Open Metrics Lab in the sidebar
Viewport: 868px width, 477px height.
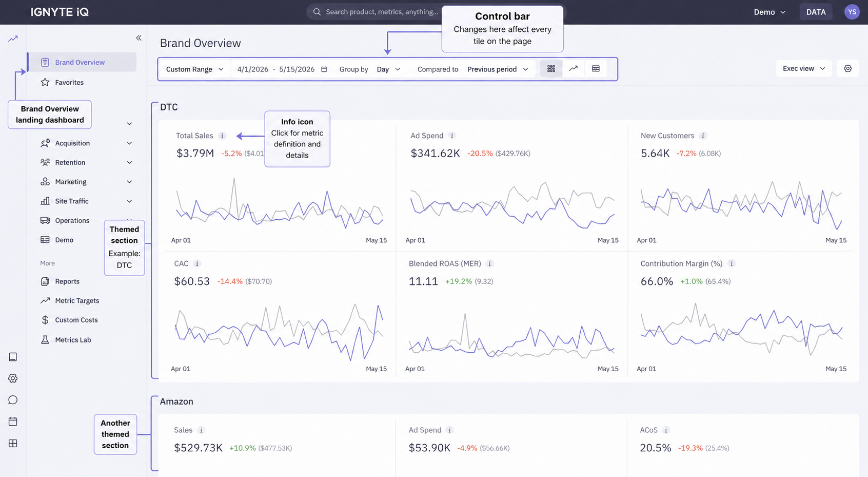point(73,340)
